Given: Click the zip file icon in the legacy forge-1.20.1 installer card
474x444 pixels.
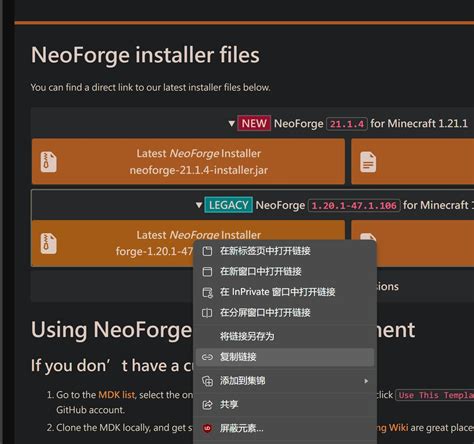Looking at the screenshot, I should [48, 243].
